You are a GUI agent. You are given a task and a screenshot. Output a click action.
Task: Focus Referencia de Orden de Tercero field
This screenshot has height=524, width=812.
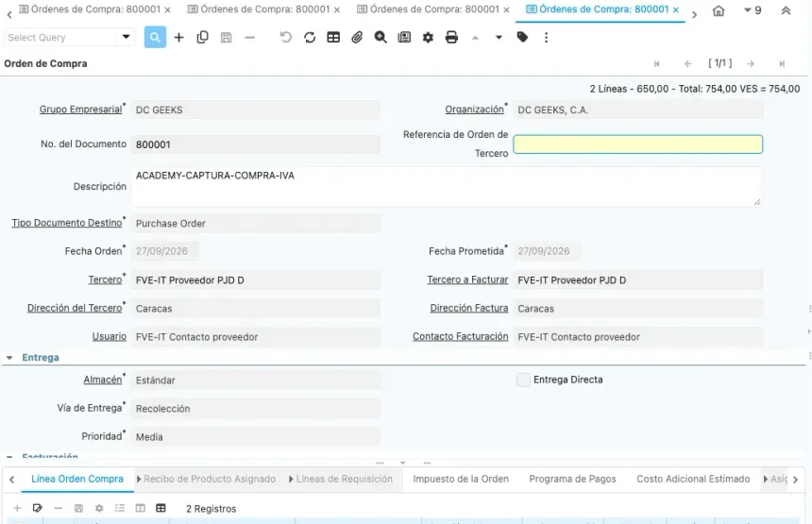tap(637, 144)
